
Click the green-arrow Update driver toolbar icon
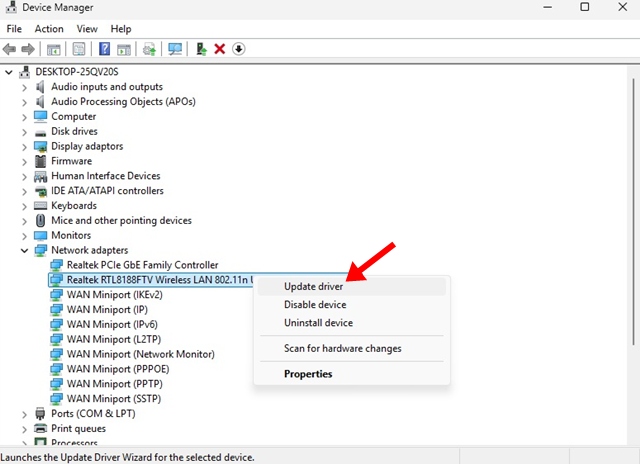click(x=202, y=49)
